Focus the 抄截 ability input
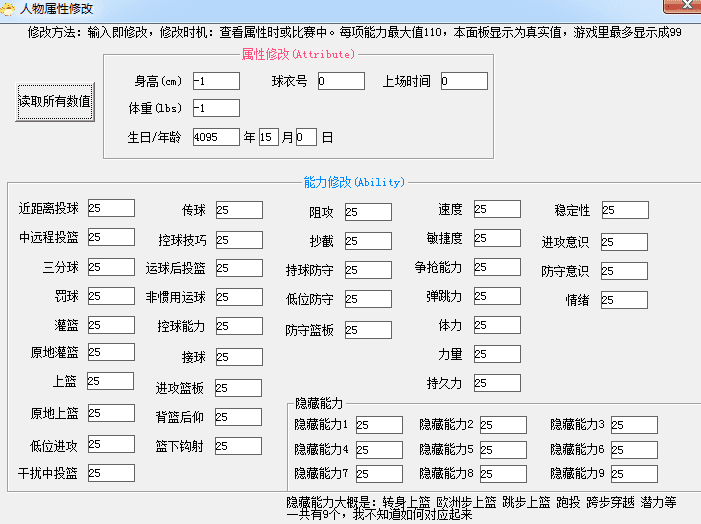The height and width of the screenshot is (524, 701). 367,241
